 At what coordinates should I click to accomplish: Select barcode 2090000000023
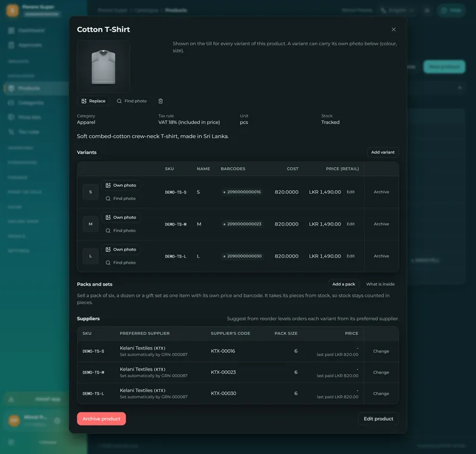[242, 224]
